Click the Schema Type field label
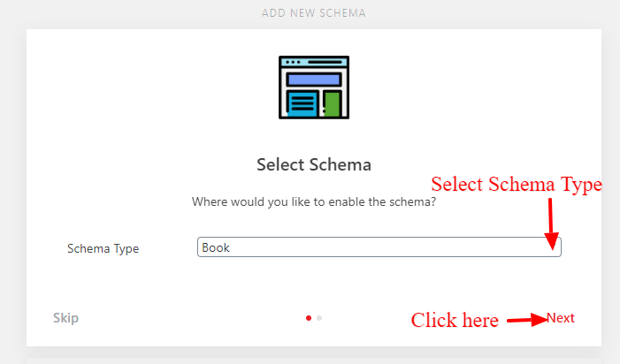The image size is (620, 364). (x=103, y=249)
